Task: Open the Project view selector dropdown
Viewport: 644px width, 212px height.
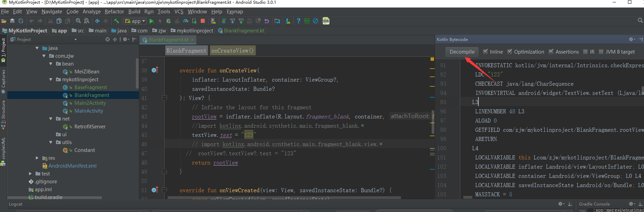Action: (76, 39)
